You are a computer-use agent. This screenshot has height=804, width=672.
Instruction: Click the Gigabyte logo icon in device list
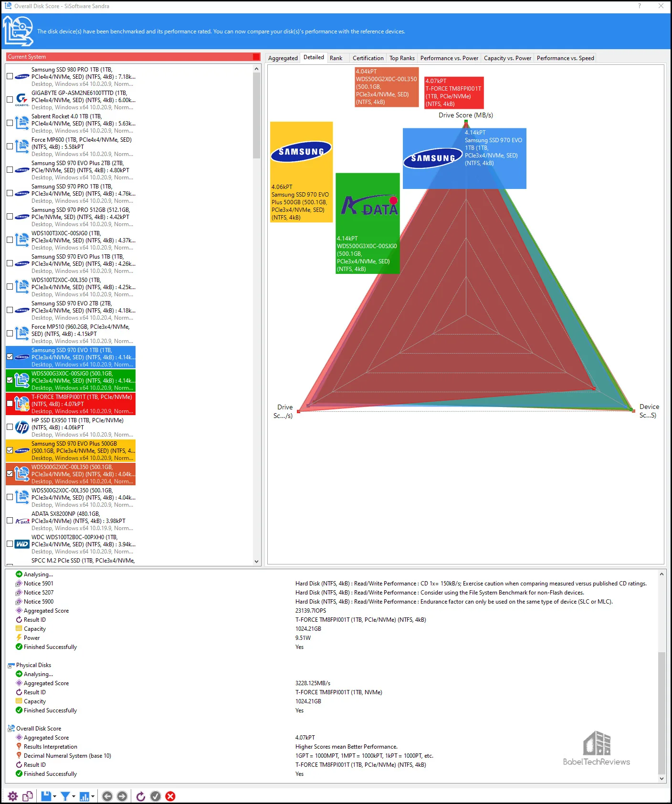[x=22, y=100]
